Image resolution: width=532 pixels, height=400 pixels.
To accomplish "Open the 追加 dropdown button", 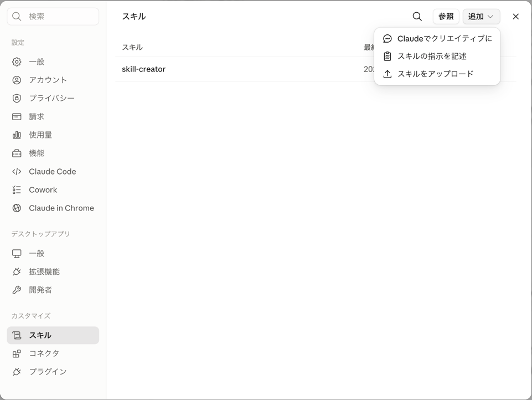I will (x=481, y=16).
